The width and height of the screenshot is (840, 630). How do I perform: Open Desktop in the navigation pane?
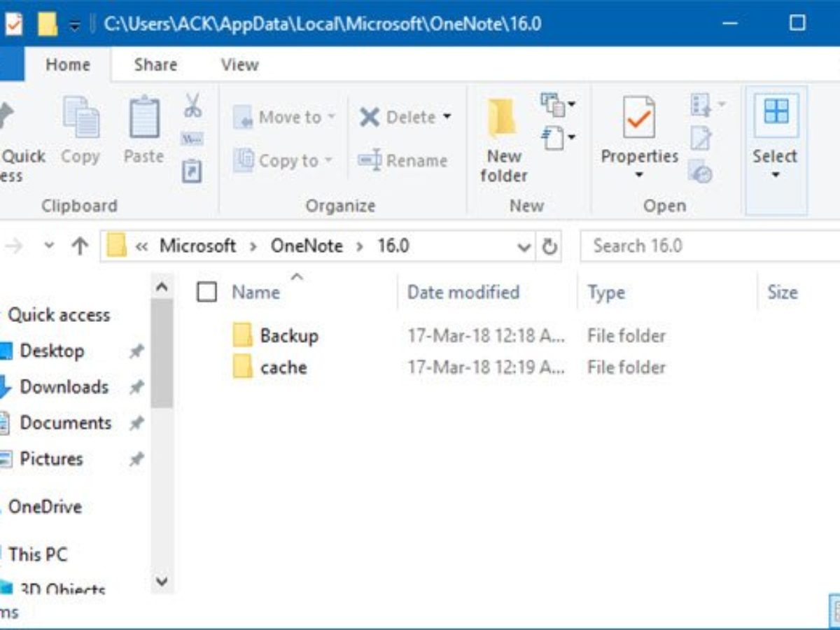click(x=52, y=351)
